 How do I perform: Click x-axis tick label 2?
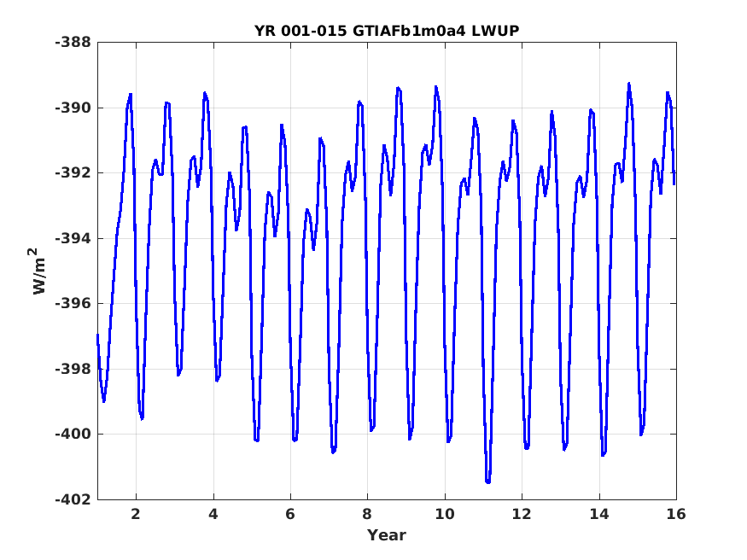click(137, 514)
